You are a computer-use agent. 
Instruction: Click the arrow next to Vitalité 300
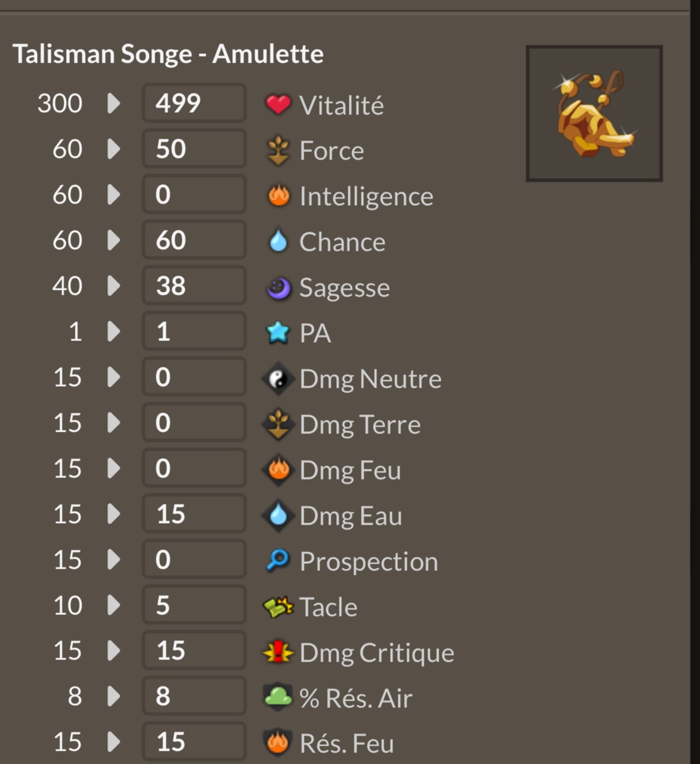pos(113,103)
